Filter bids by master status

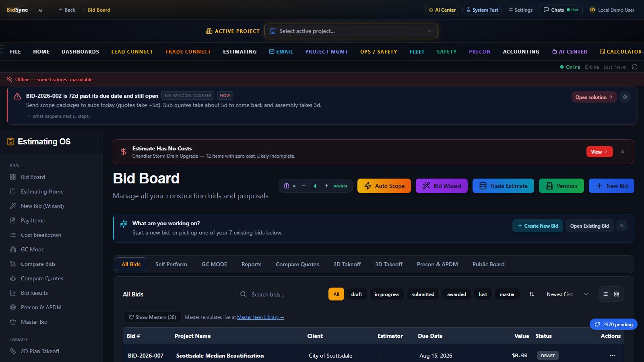click(x=507, y=294)
